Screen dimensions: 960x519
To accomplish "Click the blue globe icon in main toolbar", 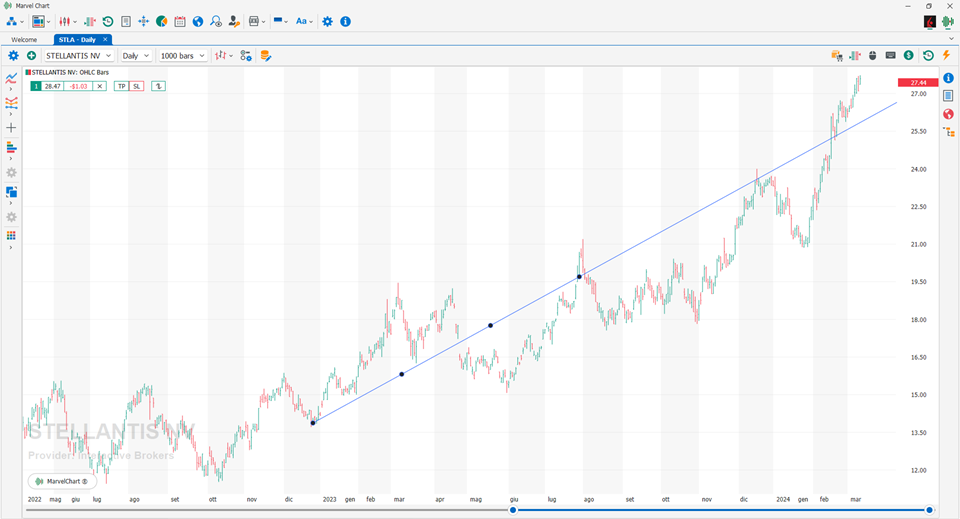I will pos(198,21).
